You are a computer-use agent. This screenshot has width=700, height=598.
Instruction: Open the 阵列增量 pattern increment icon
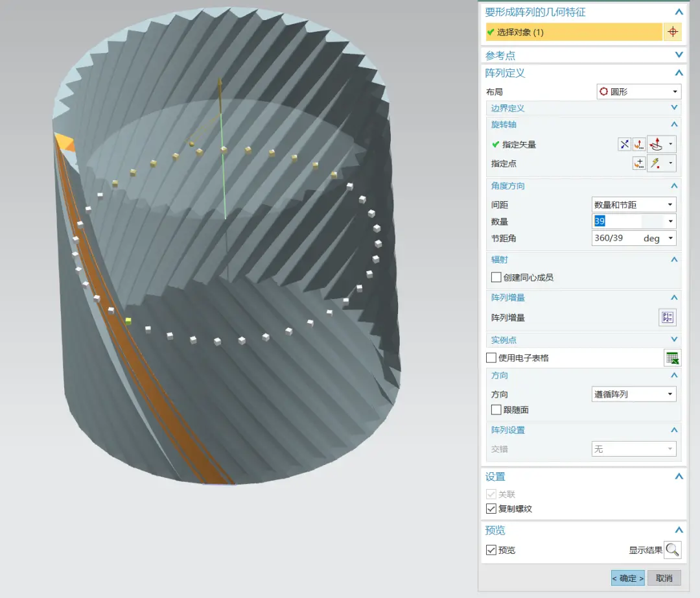click(x=668, y=318)
